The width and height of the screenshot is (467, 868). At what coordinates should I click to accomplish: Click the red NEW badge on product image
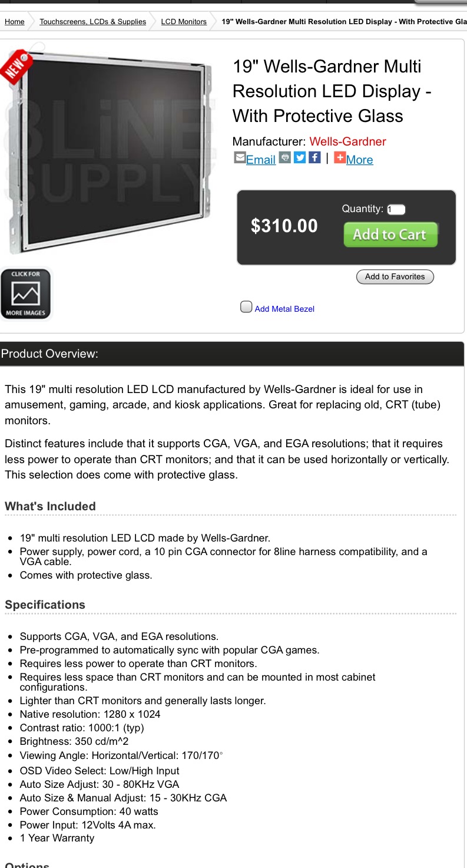[x=16, y=65]
